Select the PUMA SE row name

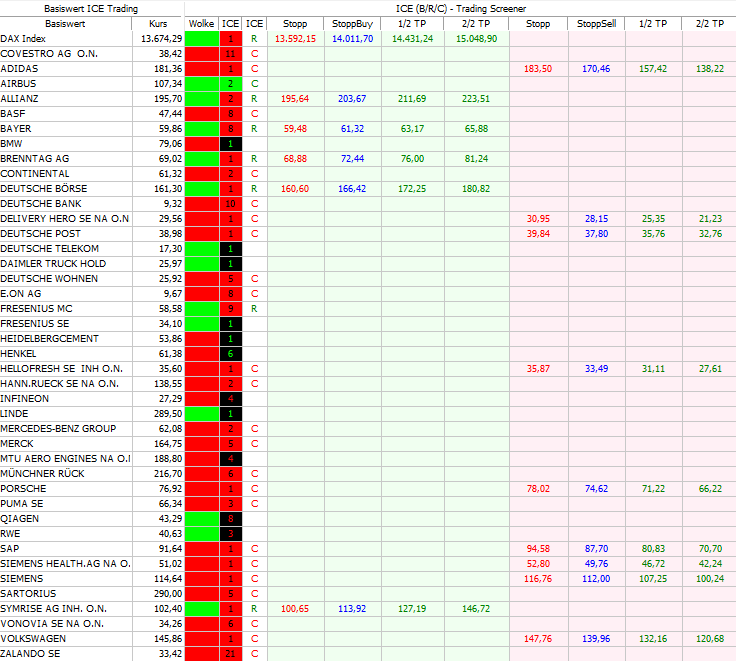22,504
